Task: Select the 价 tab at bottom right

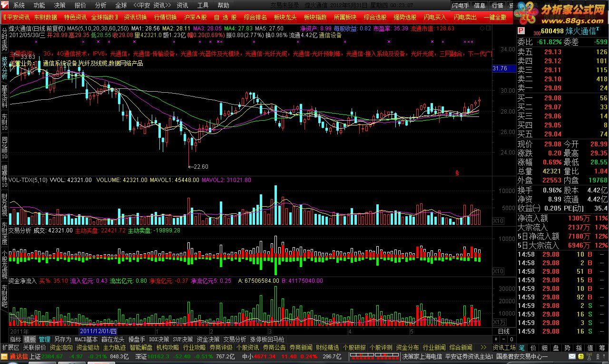Action: pos(533,348)
